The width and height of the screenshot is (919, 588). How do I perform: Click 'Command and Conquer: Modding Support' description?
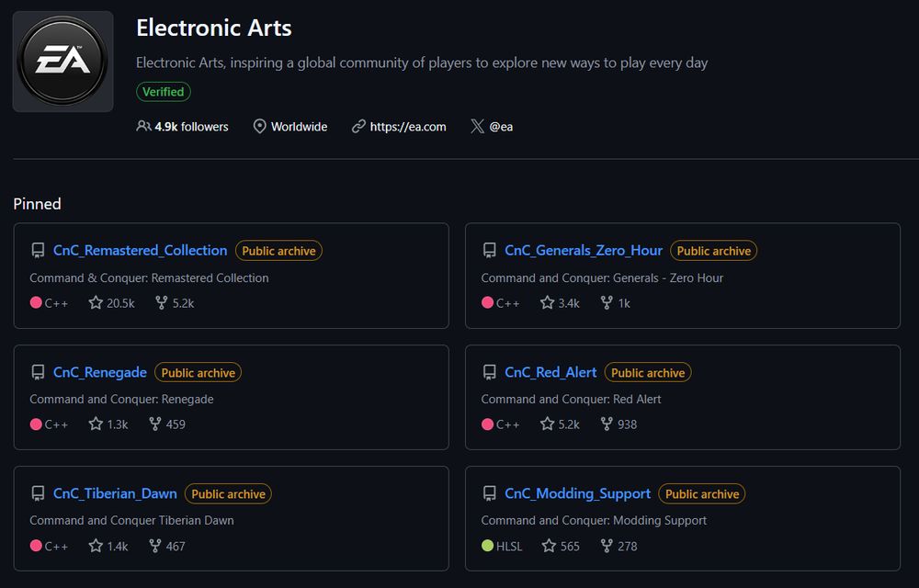coord(594,521)
